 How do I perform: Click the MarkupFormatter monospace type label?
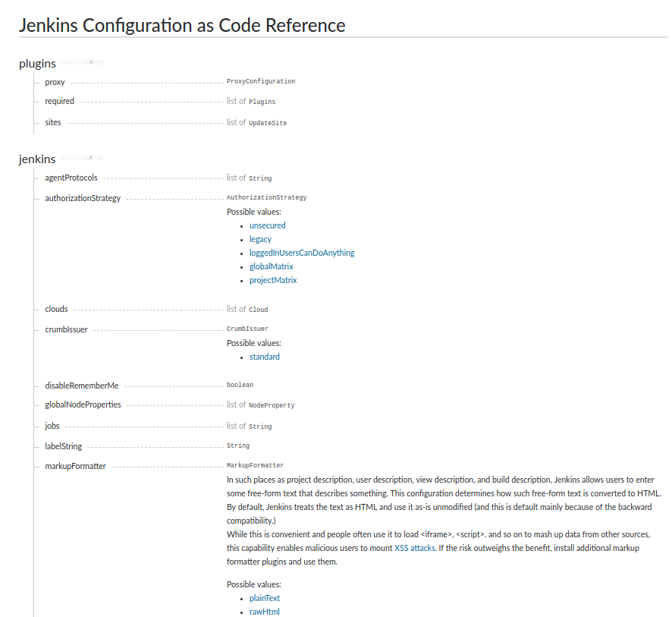(x=255, y=465)
